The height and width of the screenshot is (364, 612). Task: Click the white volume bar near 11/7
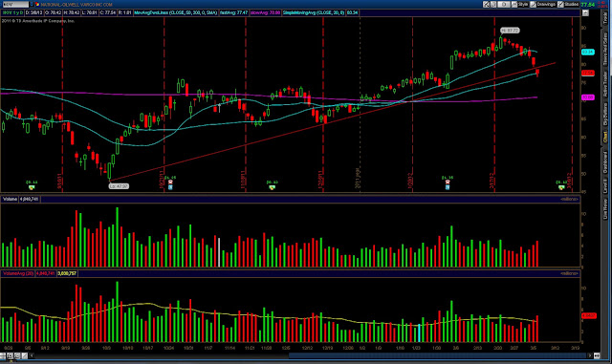(x=219, y=252)
